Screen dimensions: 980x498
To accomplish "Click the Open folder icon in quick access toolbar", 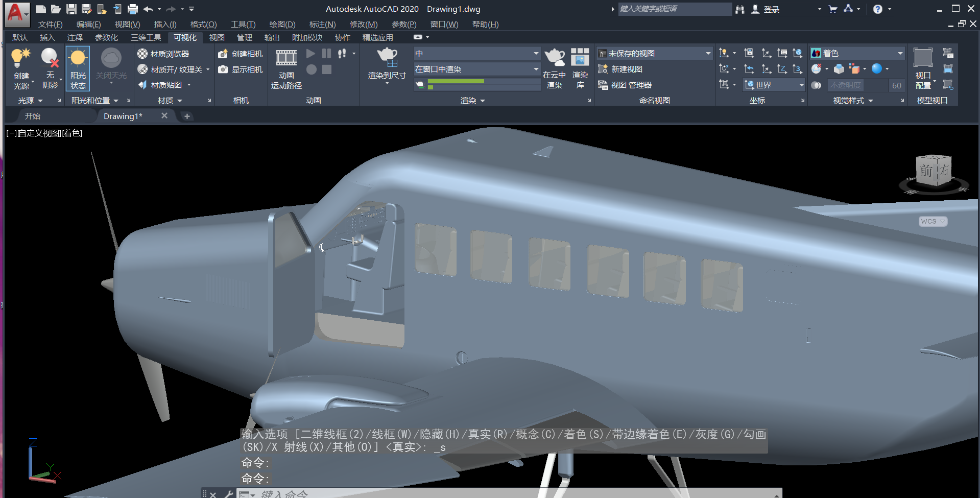I will [56, 9].
